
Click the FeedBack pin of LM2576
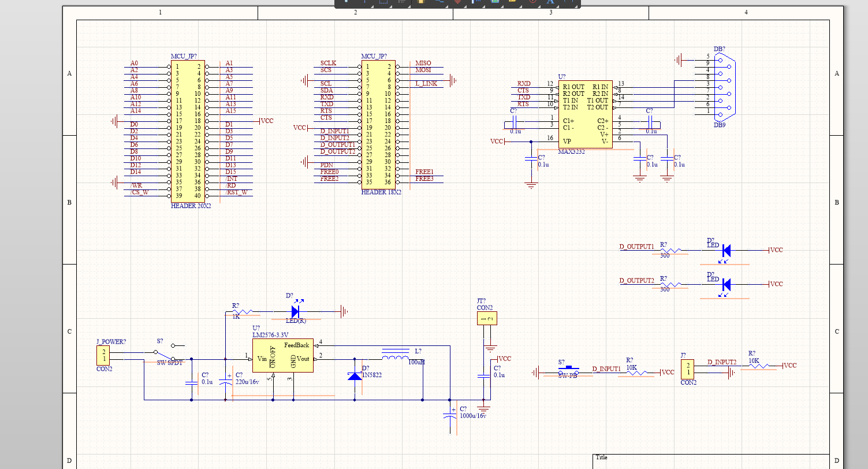pos(297,345)
